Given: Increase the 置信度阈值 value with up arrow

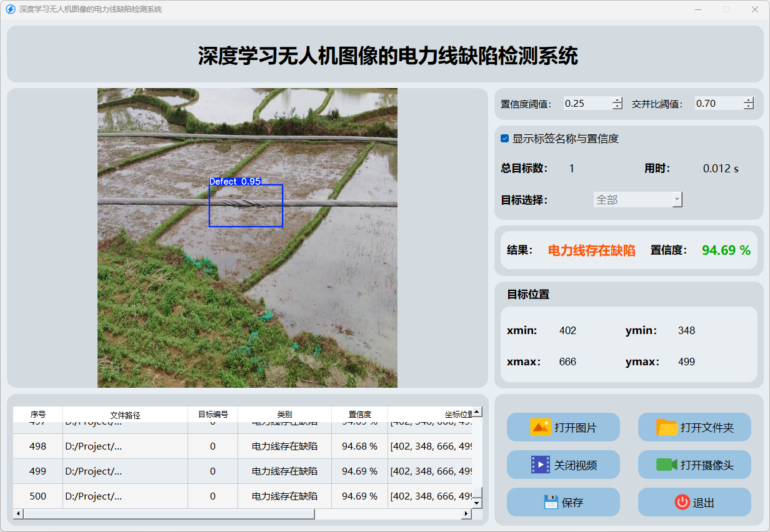Looking at the screenshot, I should (617, 101).
